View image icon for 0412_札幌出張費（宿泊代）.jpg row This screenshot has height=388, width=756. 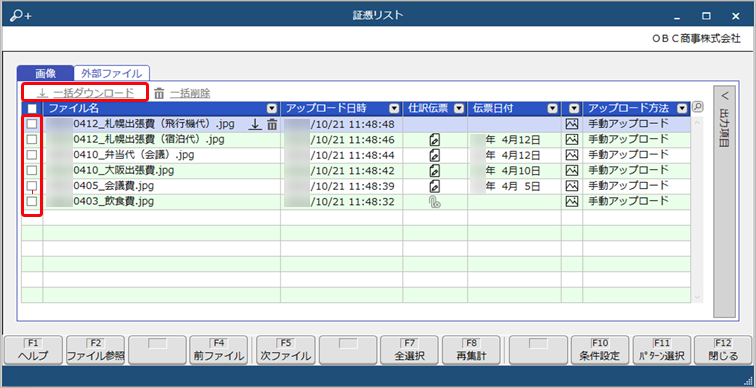(571, 140)
